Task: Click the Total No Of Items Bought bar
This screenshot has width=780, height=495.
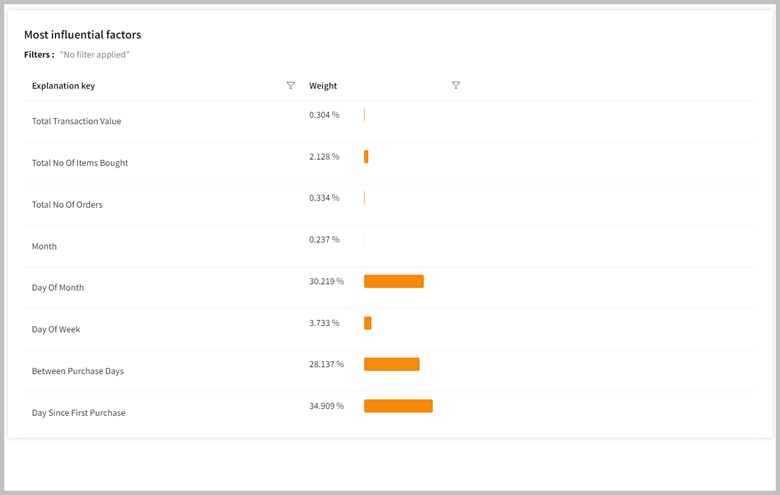Action: click(x=366, y=157)
